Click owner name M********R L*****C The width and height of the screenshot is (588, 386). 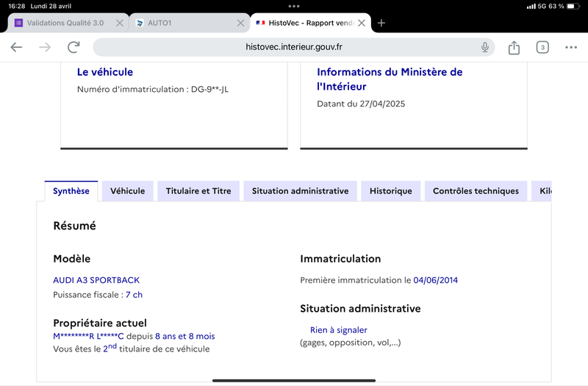(x=88, y=336)
